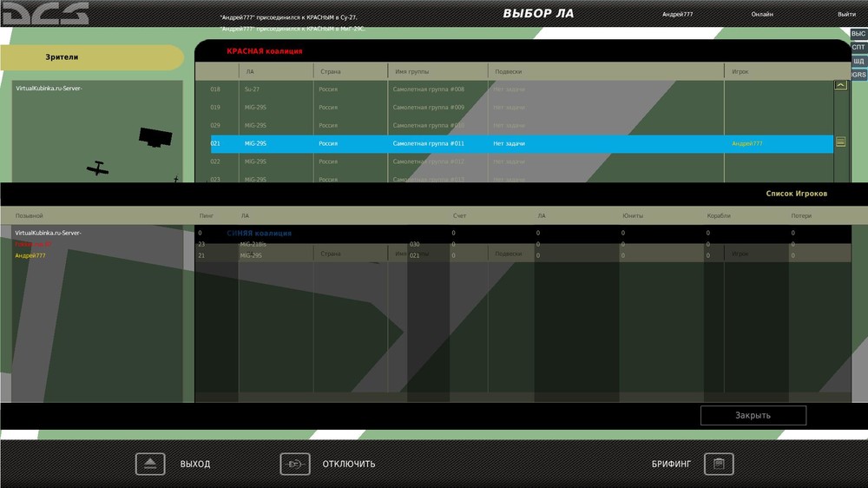Viewport: 868px width, 488px height.
Task: Click Самолетная группа #008 cell
Action: [429, 89]
